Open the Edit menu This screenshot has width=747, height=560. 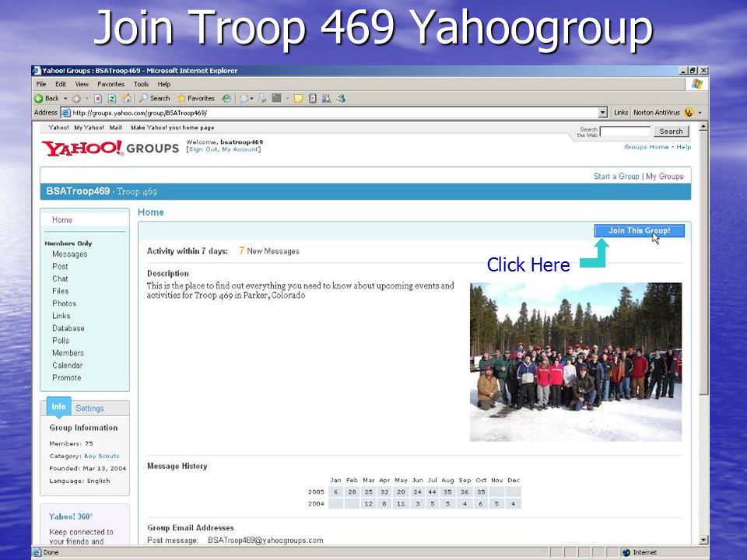(x=61, y=84)
